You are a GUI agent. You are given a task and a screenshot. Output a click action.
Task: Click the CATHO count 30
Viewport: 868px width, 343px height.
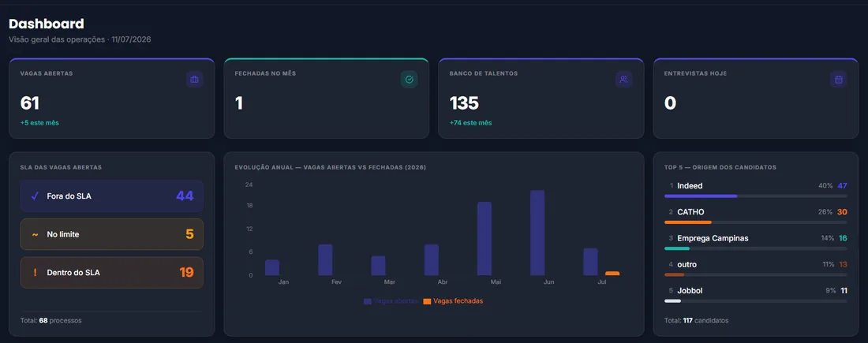843,212
